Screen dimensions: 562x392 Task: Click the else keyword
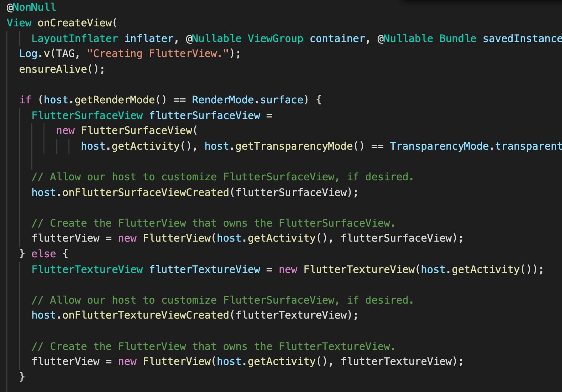[x=44, y=254]
